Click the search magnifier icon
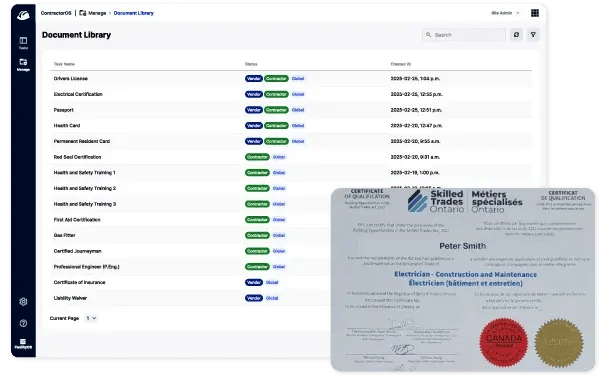Viewport: 601px width, 376px height. coord(429,35)
